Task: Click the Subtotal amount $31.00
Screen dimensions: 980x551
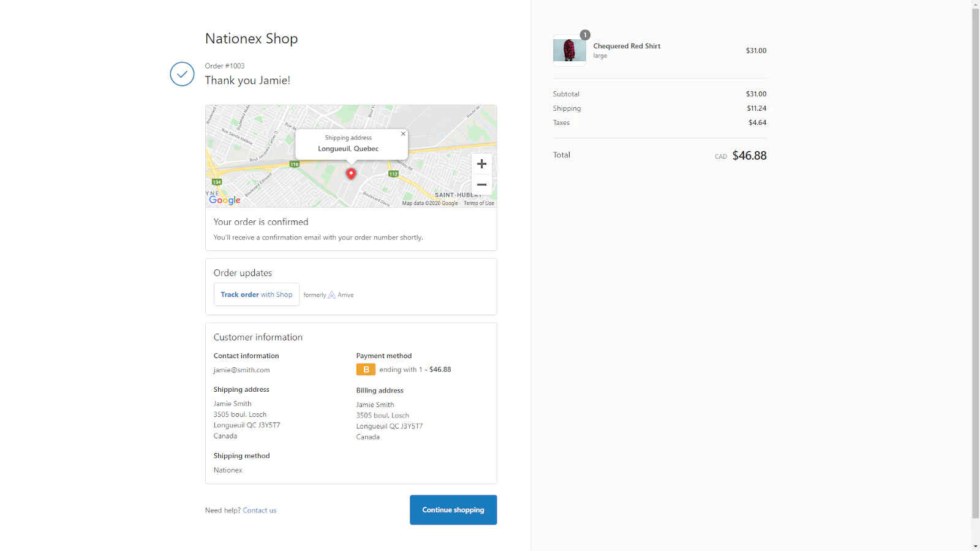Action: [756, 94]
